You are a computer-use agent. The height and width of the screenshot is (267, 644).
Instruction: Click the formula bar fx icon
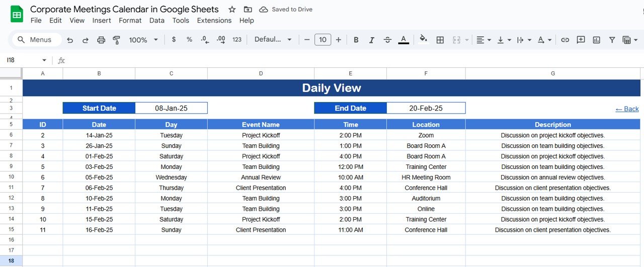(x=61, y=60)
